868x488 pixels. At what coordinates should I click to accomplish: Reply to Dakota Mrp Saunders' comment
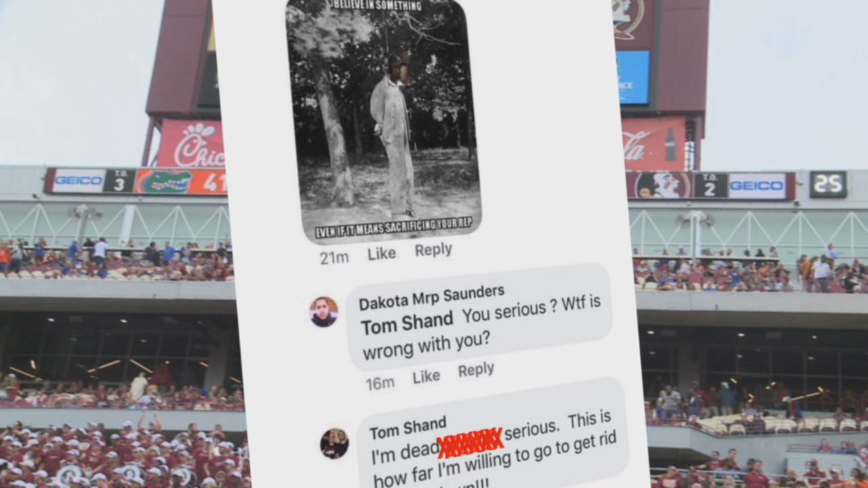[476, 370]
